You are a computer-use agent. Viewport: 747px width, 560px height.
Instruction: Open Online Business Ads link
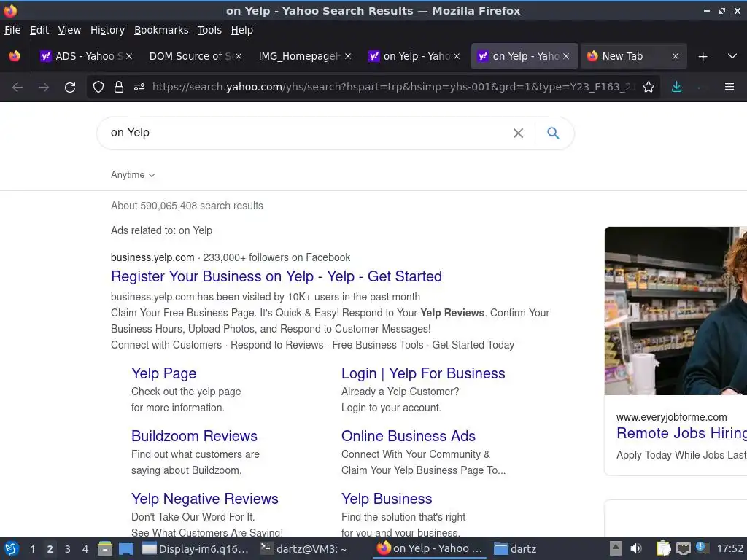(409, 436)
